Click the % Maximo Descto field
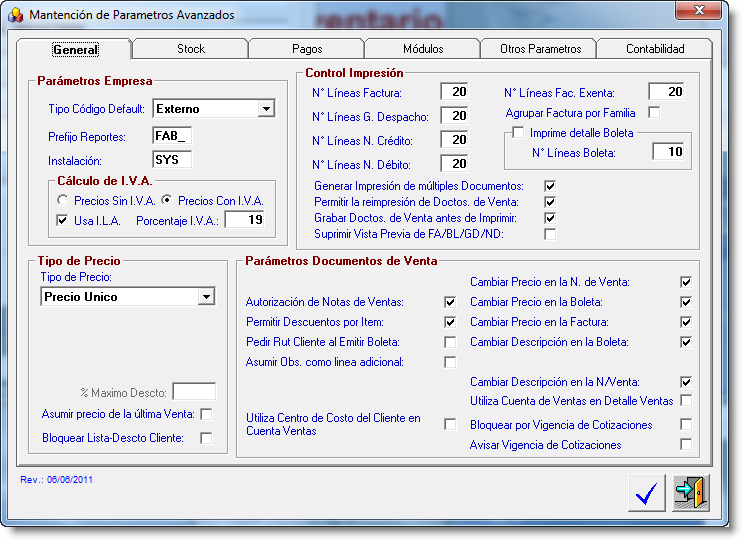This screenshot has width=743, height=541. tap(194, 392)
